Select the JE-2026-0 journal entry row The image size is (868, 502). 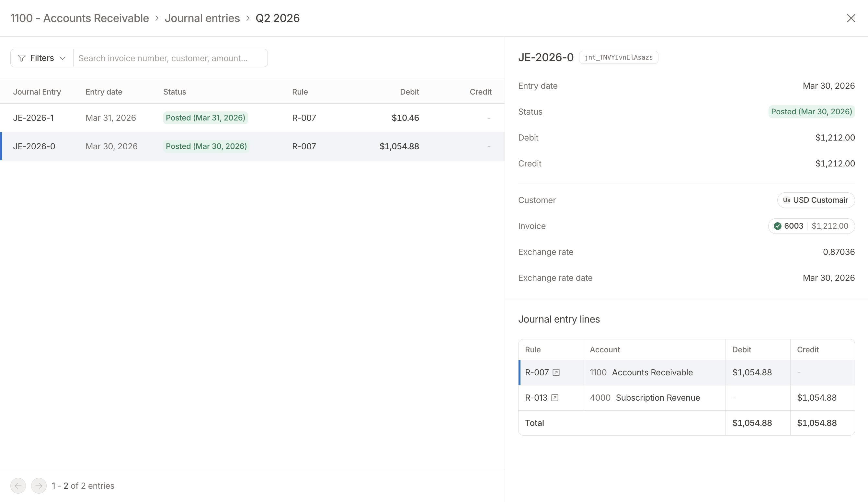click(252, 146)
